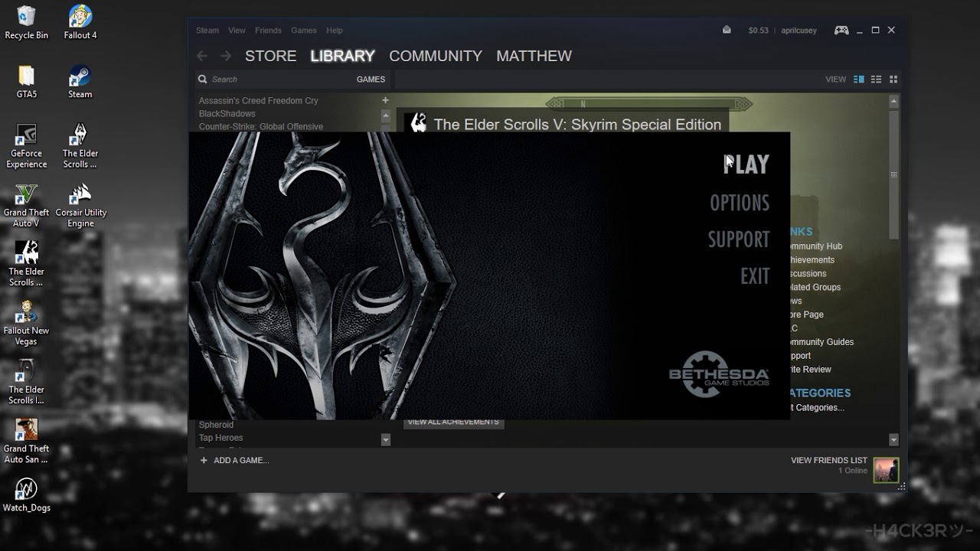Click ADD A GAME
This screenshot has width=980, height=551.
coord(234,461)
